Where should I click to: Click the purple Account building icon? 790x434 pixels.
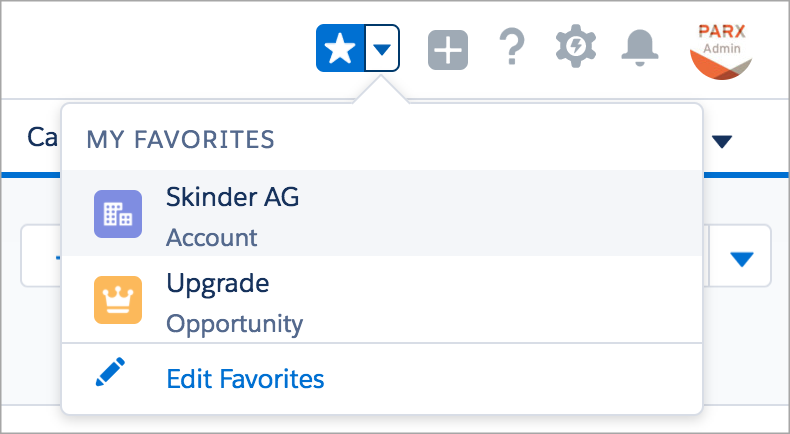tap(119, 213)
